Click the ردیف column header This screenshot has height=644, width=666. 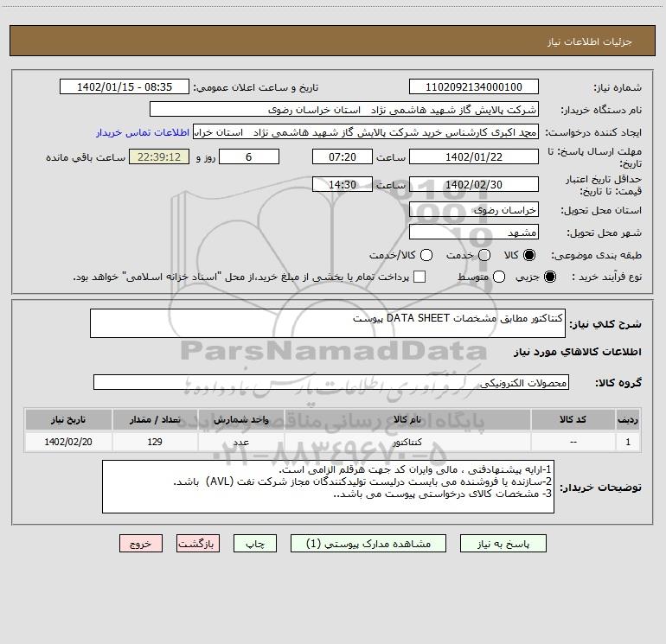pos(628,420)
